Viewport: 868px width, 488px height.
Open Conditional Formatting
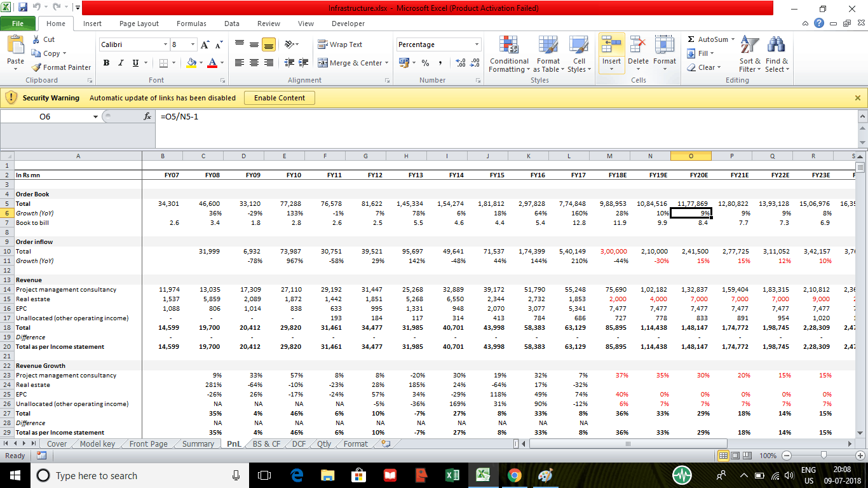(509, 55)
